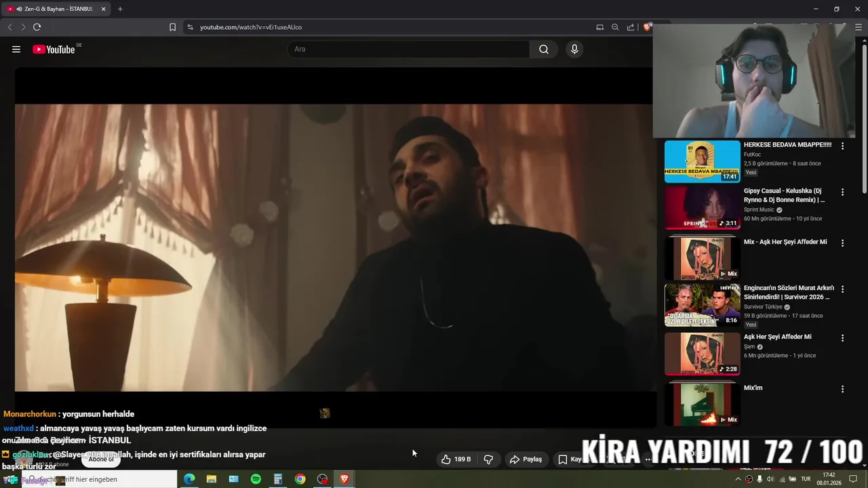Open the Survivor Türkiye channel link
This screenshot has width=868, height=488.
pyautogui.click(x=763, y=306)
